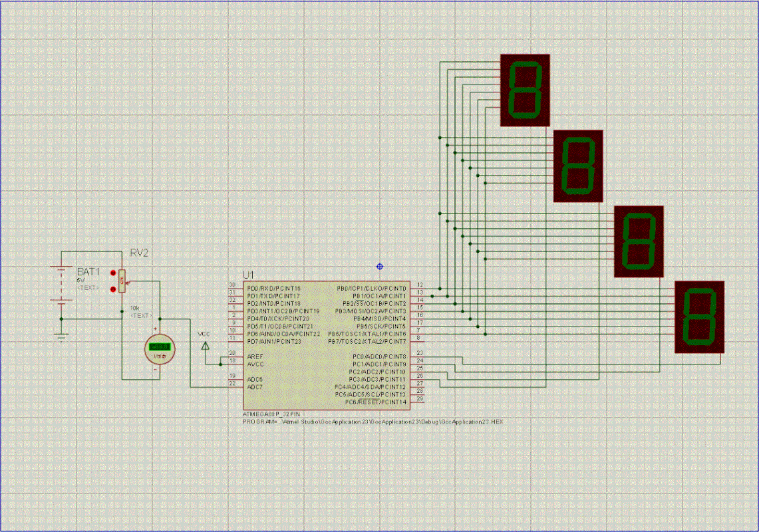Image resolution: width=759 pixels, height=532 pixels.
Task: Click the ADC6 pin label
Action: (255, 379)
